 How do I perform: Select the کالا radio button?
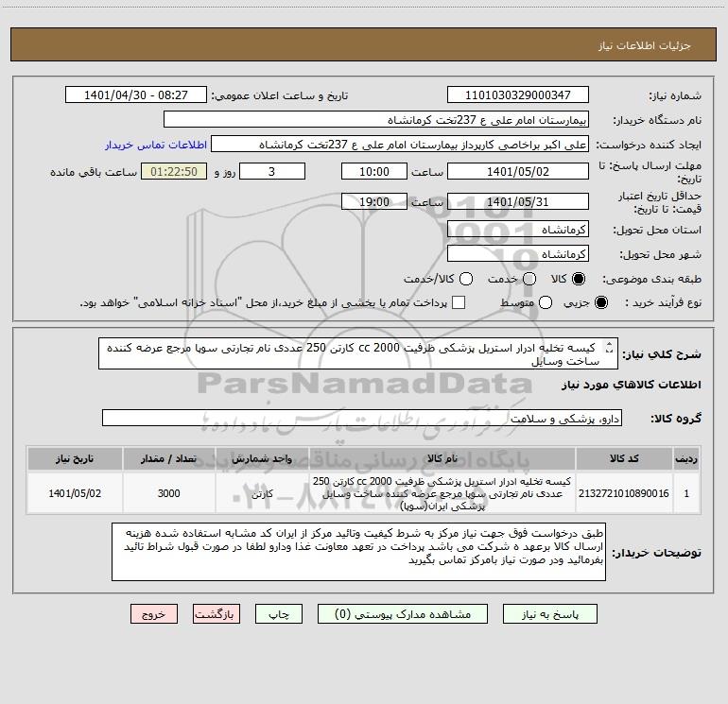pos(579,279)
